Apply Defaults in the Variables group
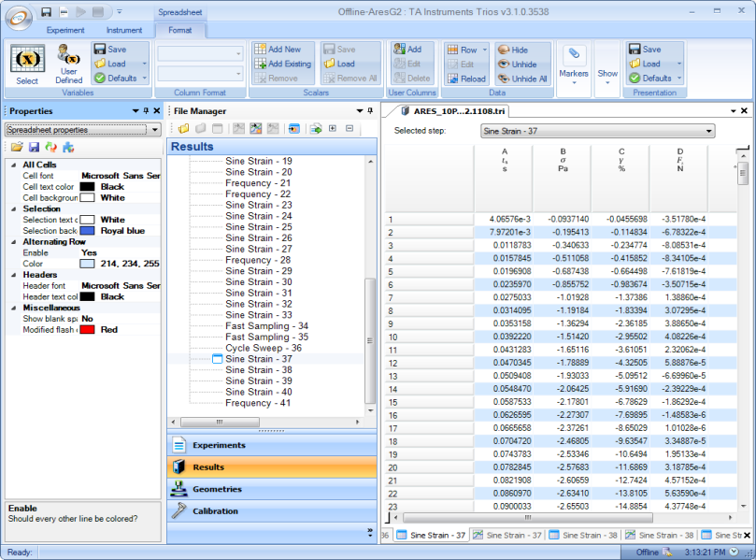 (116, 78)
